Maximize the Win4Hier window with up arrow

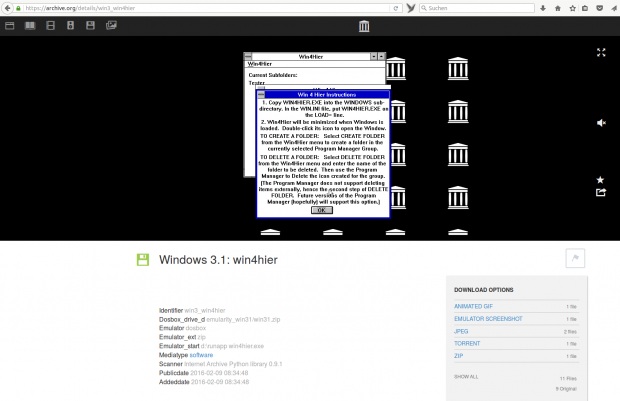coord(381,57)
